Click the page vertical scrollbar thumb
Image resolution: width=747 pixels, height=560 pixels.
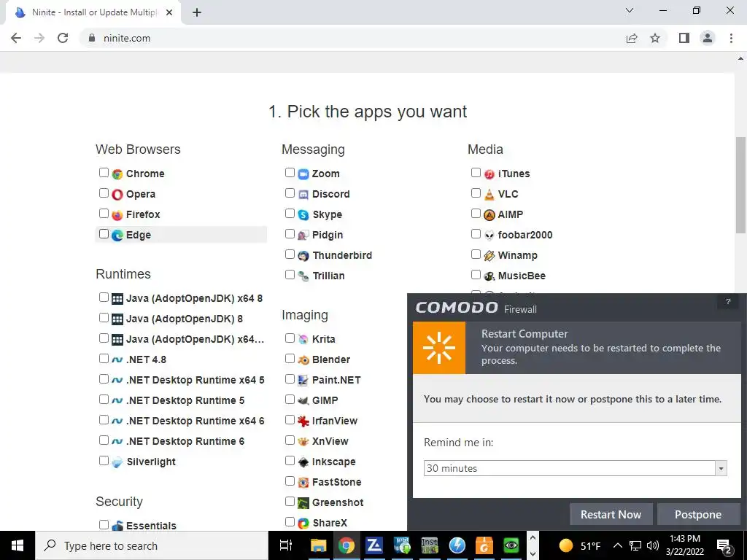(x=741, y=184)
